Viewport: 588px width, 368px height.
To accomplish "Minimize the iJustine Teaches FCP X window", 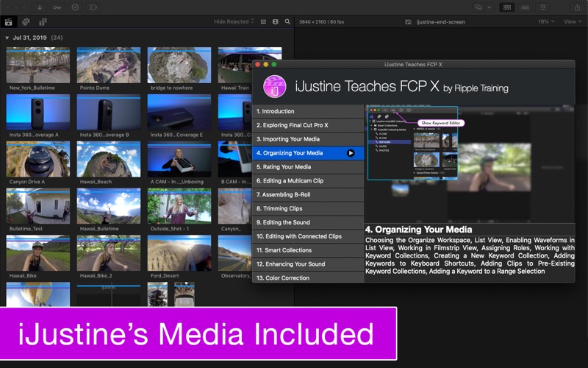I will point(266,65).
